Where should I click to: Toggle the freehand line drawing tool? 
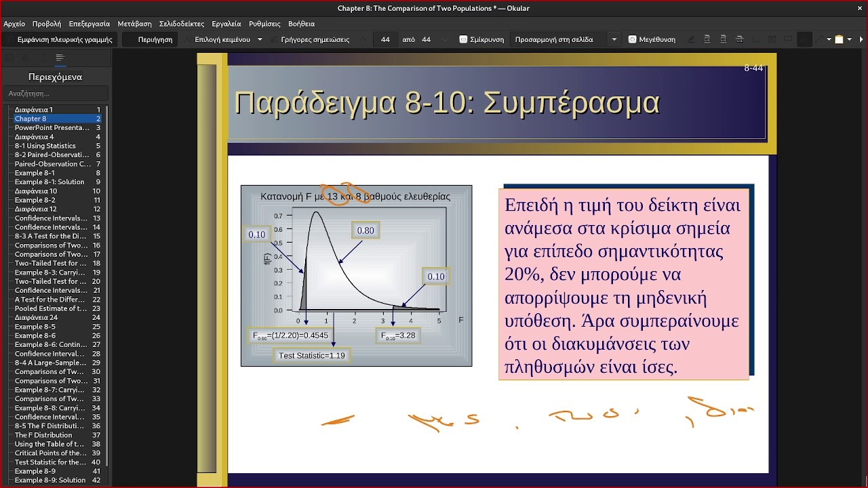804,39
